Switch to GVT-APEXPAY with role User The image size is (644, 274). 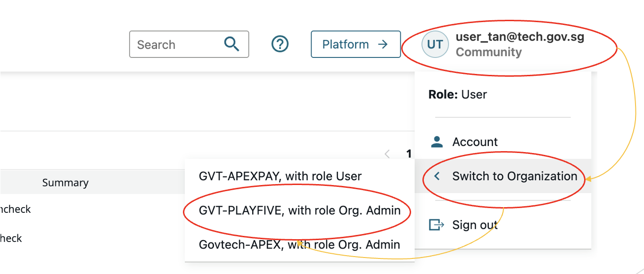pyautogui.click(x=280, y=176)
